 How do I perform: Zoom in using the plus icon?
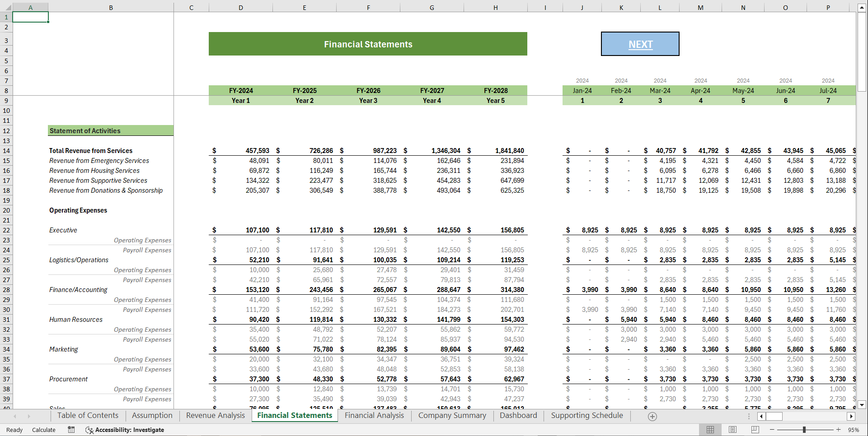pos(838,430)
